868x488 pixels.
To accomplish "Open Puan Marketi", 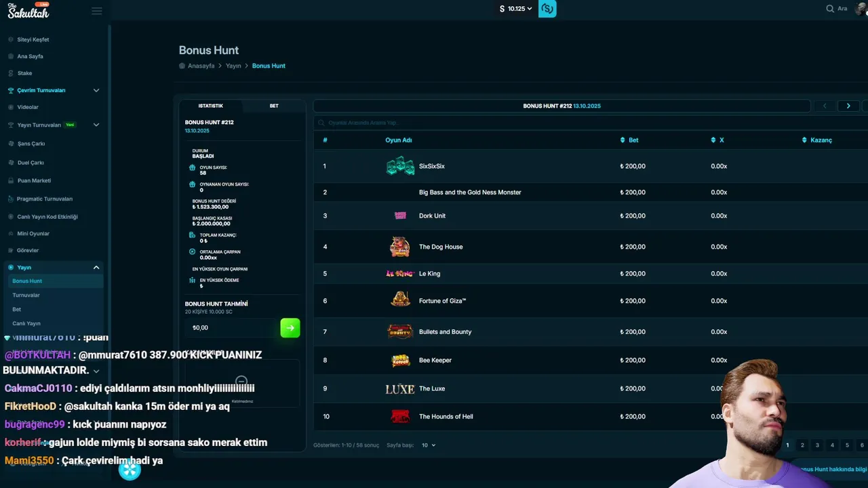I will [x=34, y=180].
